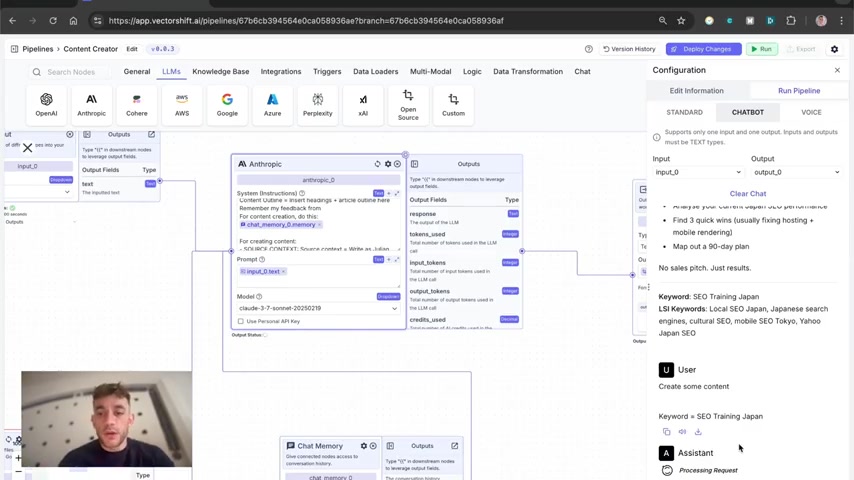Select the Custom LLM node
Screen dimensions: 854x480
453,105
